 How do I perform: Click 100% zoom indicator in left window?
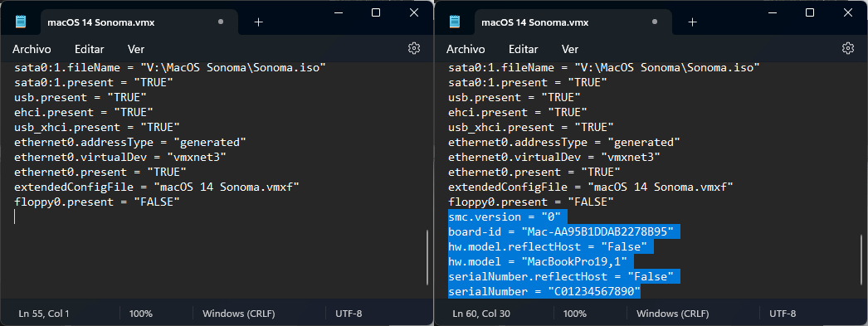click(140, 314)
